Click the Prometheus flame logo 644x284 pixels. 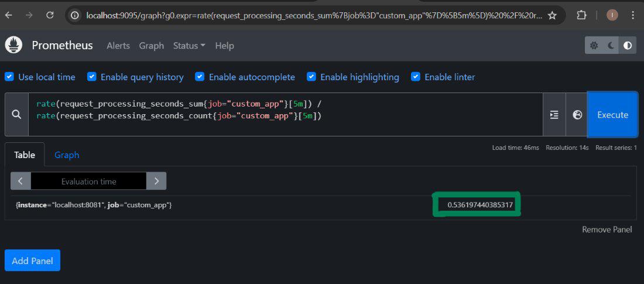click(13, 45)
